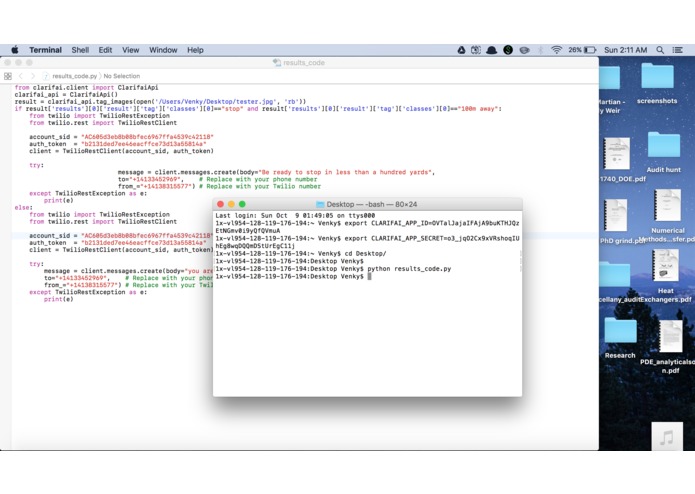695x494 pixels.
Task: Click the clarifai_api = ClarifaiApi() line
Action: point(66,95)
